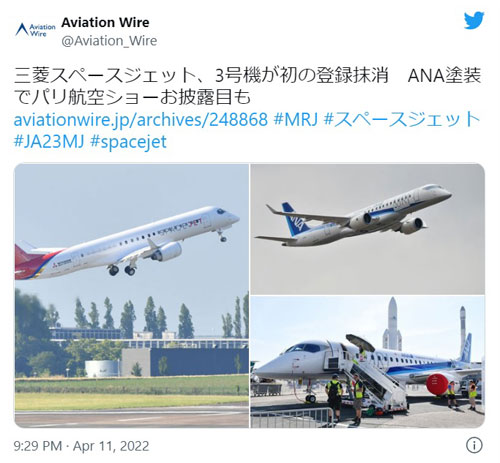500x463 pixels.
Task: Click the Aviation Wire profile avatar
Action: point(35,30)
